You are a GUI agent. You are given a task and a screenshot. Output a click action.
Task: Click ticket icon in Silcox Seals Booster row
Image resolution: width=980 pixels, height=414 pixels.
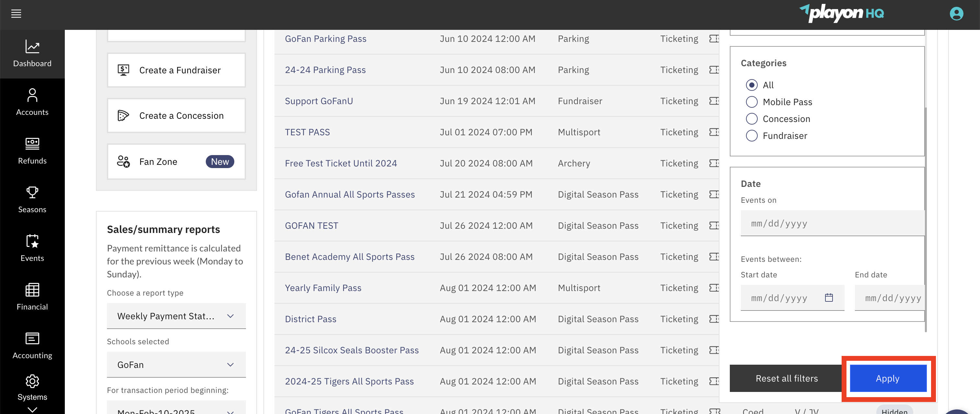point(714,350)
